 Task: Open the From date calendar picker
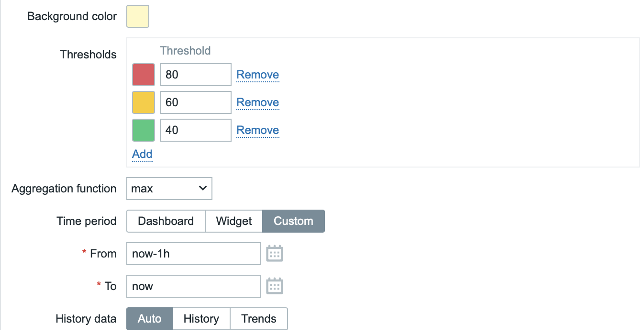tap(275, 254)
